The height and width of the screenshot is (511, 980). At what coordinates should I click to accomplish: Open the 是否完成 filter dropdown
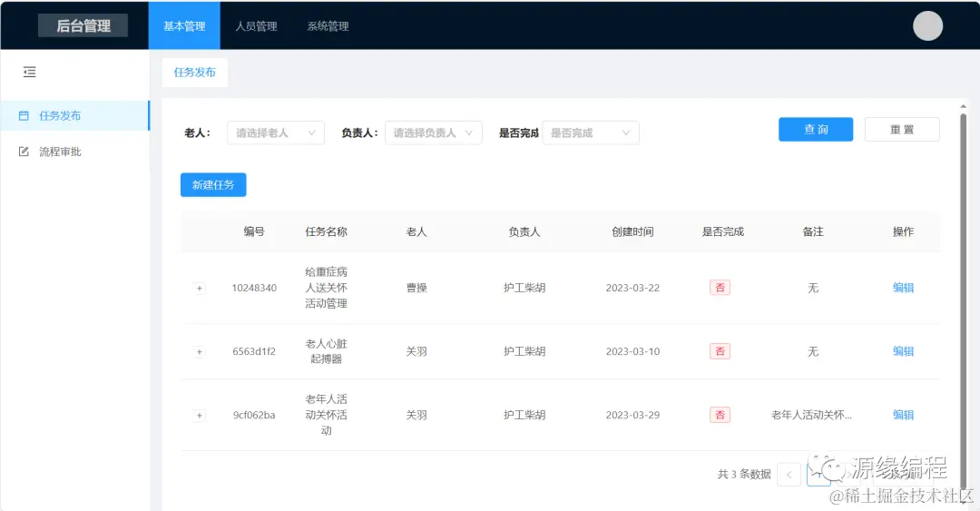(591, 133)
